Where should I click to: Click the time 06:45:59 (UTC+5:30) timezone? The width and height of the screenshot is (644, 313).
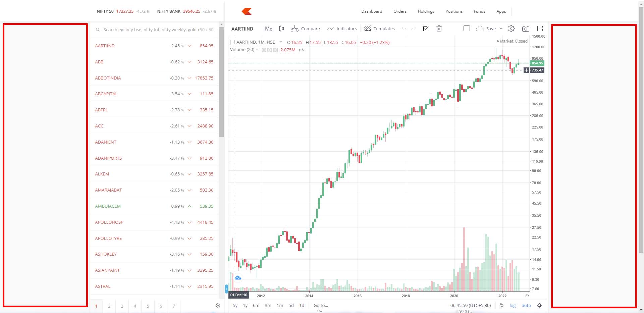(x=470, y=305)
